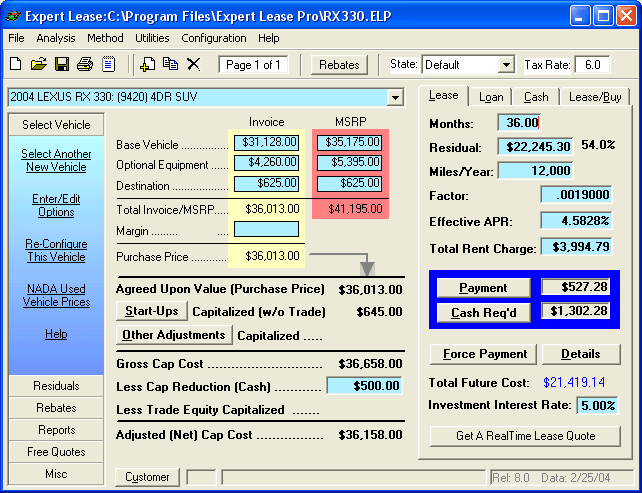642x493 pixels.
Task: Click Re-Configure This Vehicle link
Action: (x=56, y=251)
